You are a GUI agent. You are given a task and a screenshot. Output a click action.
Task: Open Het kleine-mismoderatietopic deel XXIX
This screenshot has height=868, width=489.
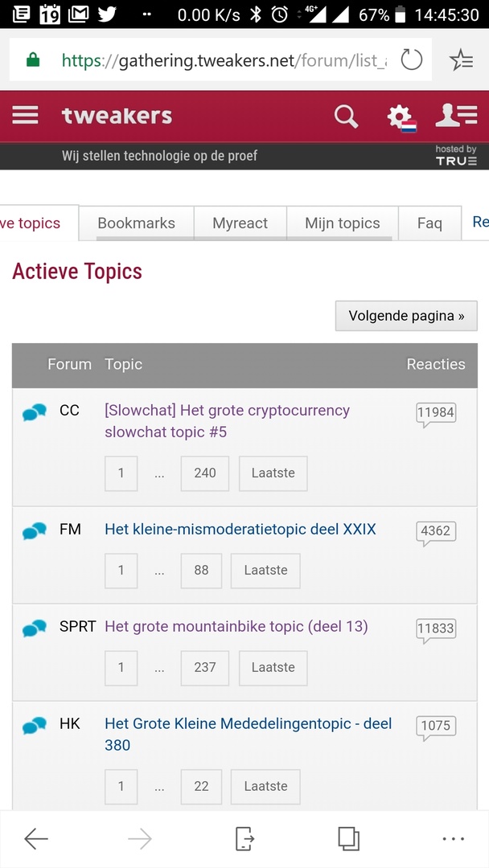coord(240,530)
